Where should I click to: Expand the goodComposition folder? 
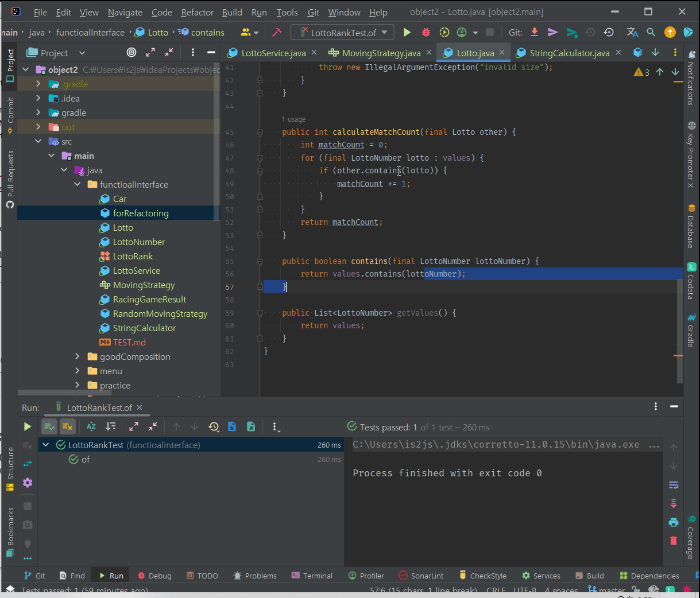click(x=78, y=357)
